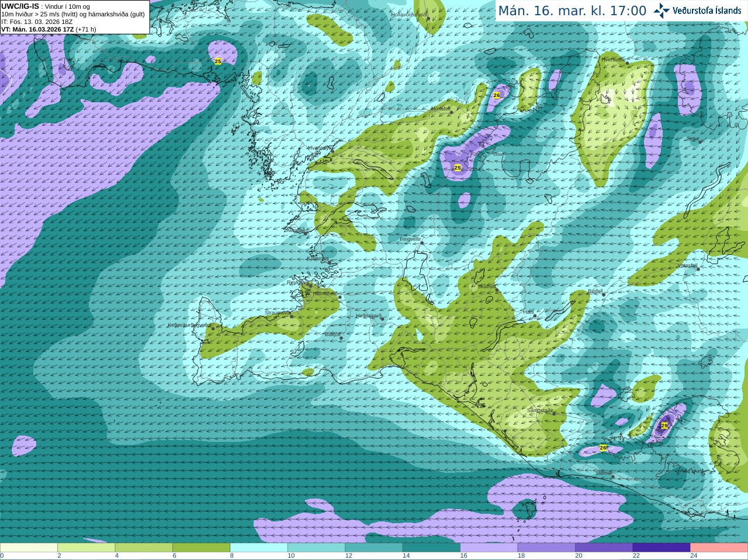
Task: Click the Keflavíkurflugvöllur station label
Action: pos(189,325)
